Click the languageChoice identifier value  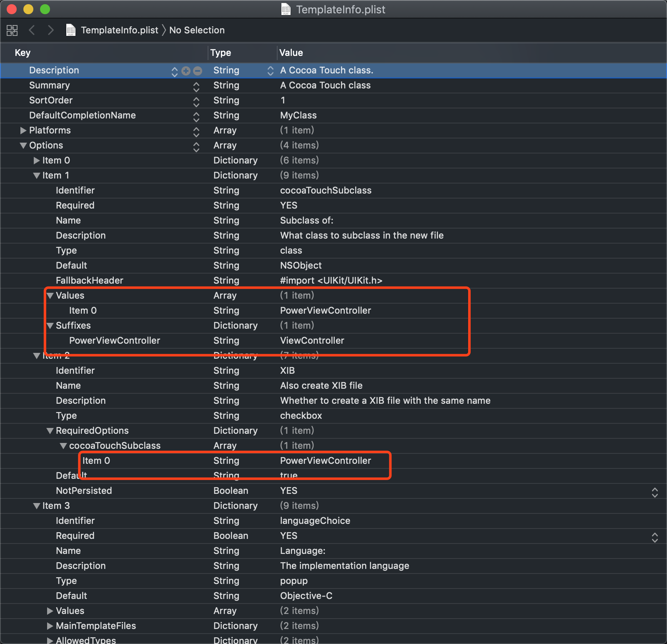point(315,521)
